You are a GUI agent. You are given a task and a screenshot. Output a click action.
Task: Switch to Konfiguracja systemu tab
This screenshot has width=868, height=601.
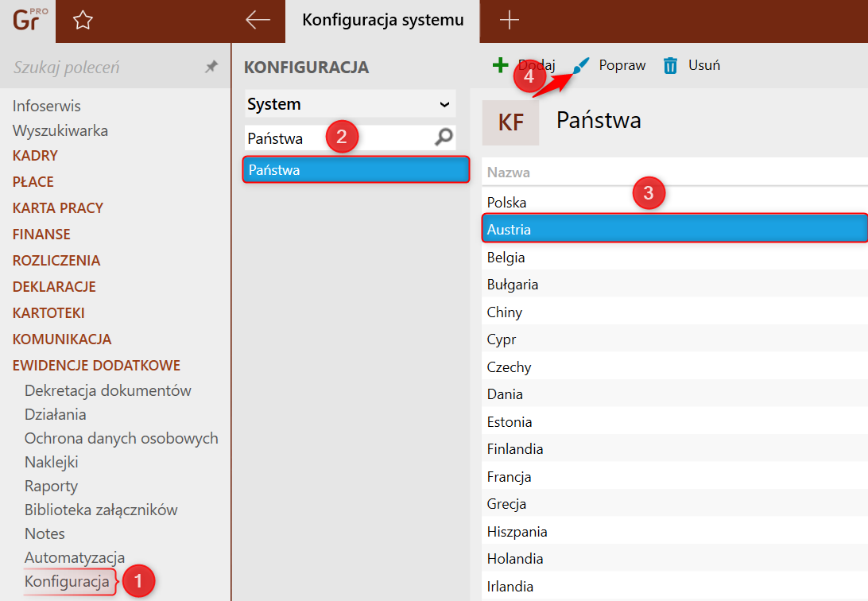click(x=382, y=21)
